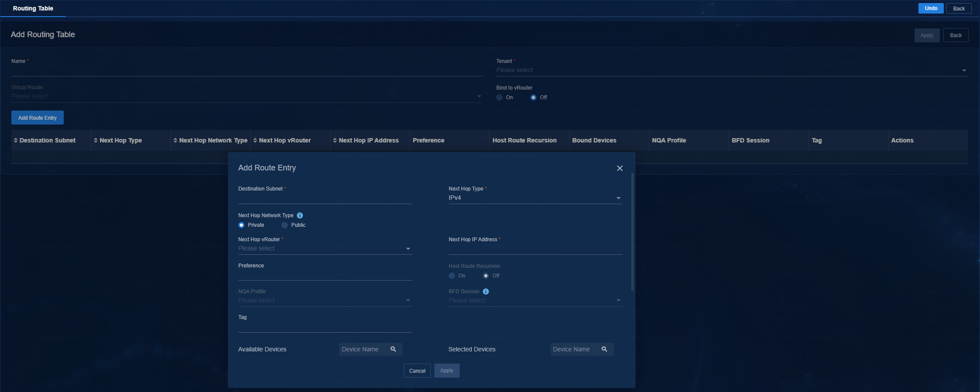Click Back next to Add Routing Table Apply
980x392 pixels.
[956, 35]
